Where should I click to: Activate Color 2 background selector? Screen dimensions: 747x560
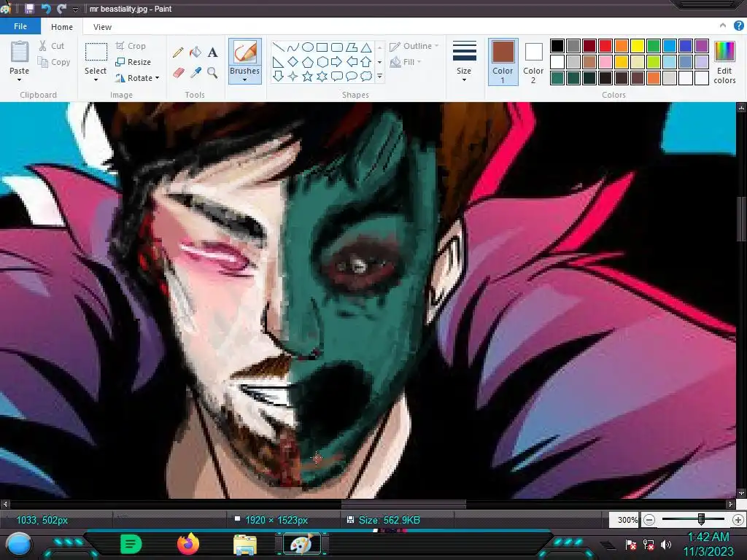[533, 62]
